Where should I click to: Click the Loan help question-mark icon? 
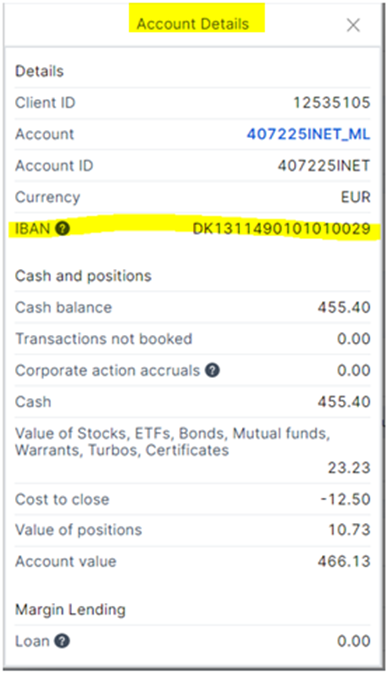click(x=62, y=641)
